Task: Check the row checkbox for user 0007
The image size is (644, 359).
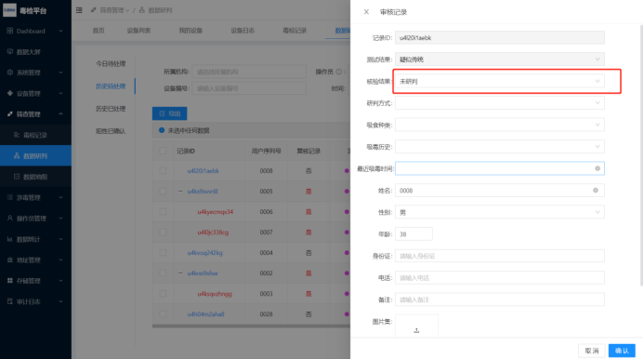Action: point(163,233)
